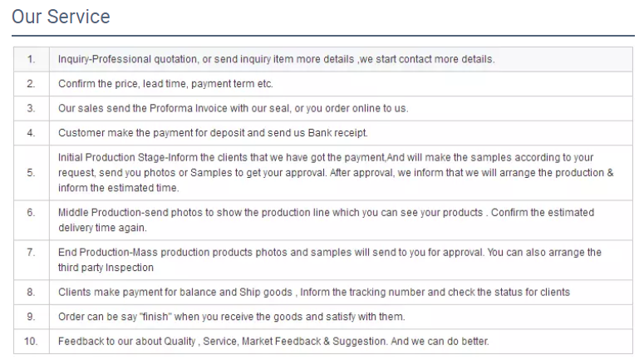The height and width of the screenshot is (360, 644).
Task: Click the balance payment and tracking number row
Action: click(314, 292)
